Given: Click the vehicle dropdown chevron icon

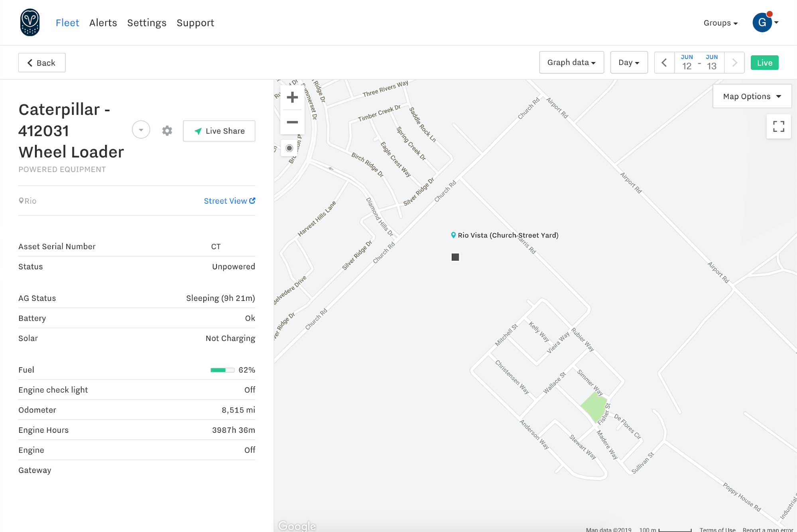Looking at the screenshot, I should point(141,130).
